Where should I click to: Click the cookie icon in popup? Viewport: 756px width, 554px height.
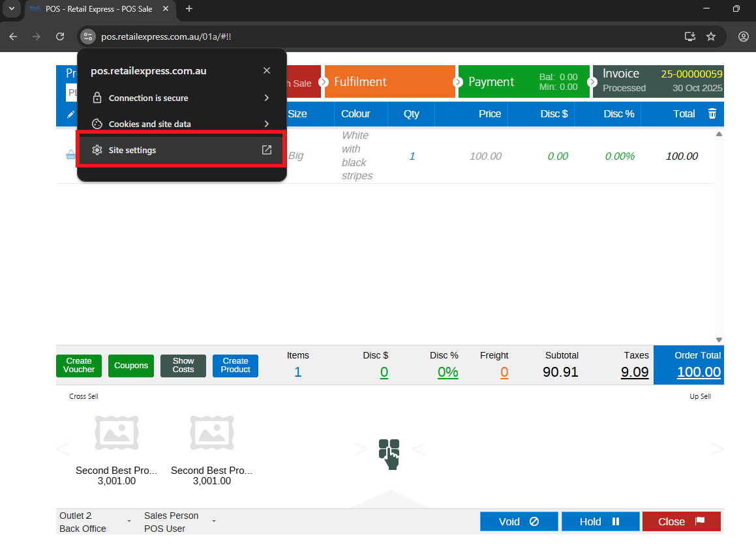(97, 124)
